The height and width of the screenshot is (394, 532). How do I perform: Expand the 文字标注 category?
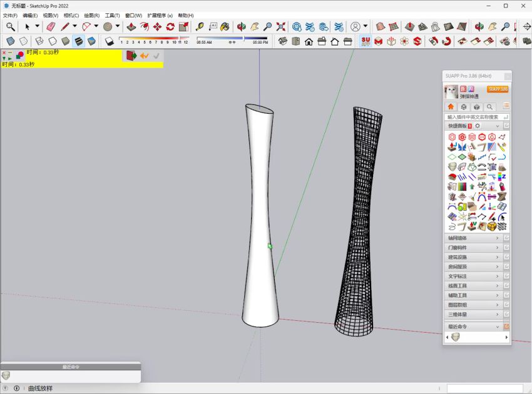point(473,276)
